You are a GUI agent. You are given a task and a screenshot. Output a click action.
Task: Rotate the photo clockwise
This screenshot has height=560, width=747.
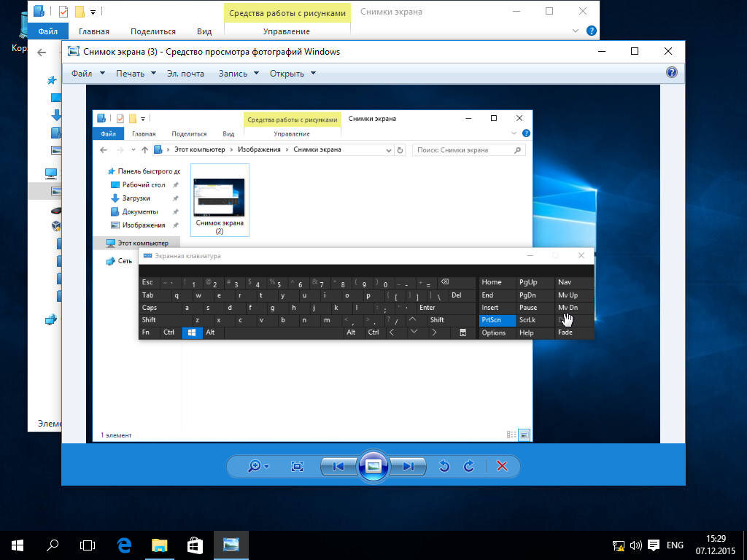(469, 466)
